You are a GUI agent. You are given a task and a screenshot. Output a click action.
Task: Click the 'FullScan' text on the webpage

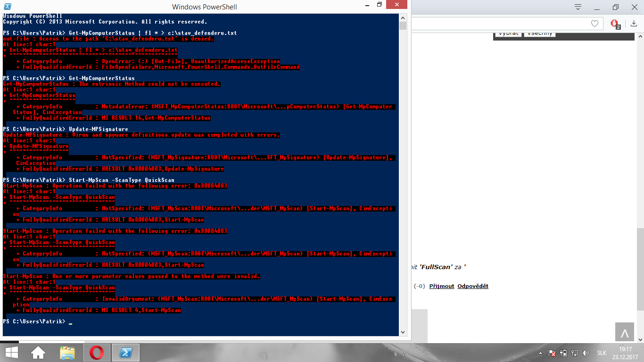pos(435,267)
